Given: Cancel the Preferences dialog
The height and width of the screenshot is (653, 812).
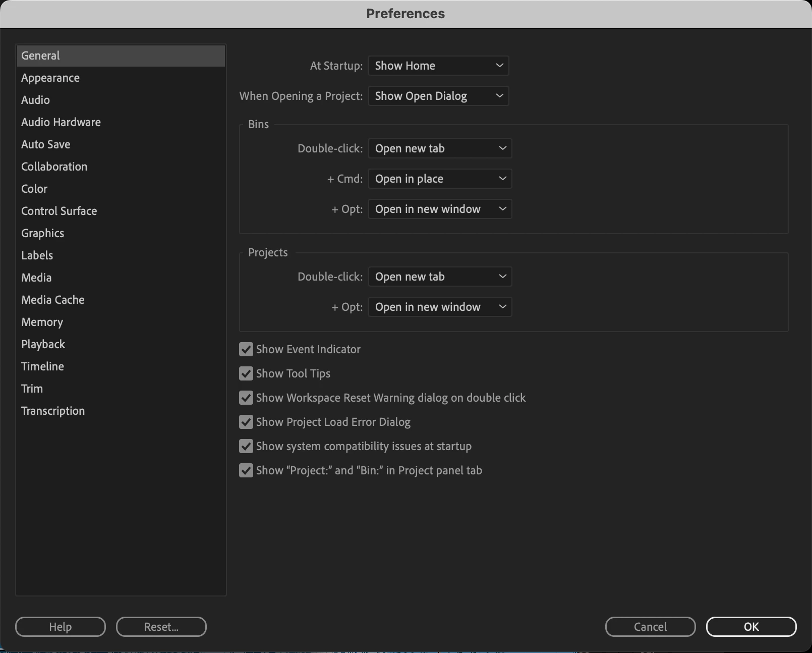Looking at the screenshot, I should 651,627.
